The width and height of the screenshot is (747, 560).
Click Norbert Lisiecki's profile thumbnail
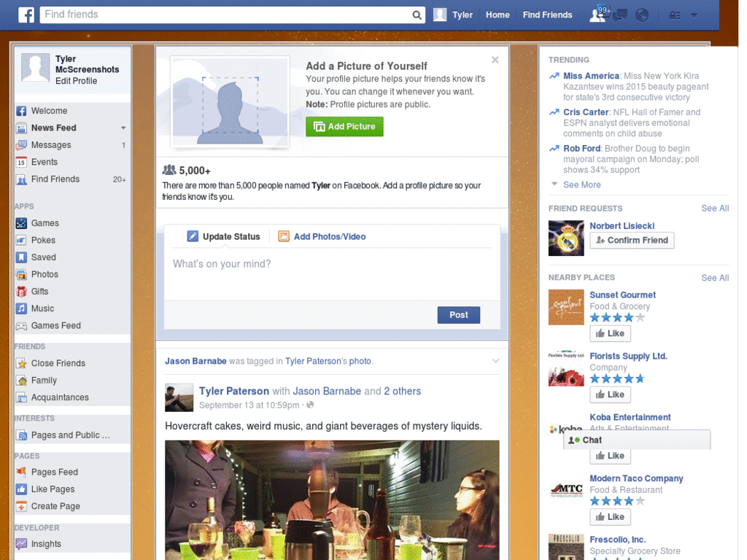pyautogui.click(x=566, y=238)
